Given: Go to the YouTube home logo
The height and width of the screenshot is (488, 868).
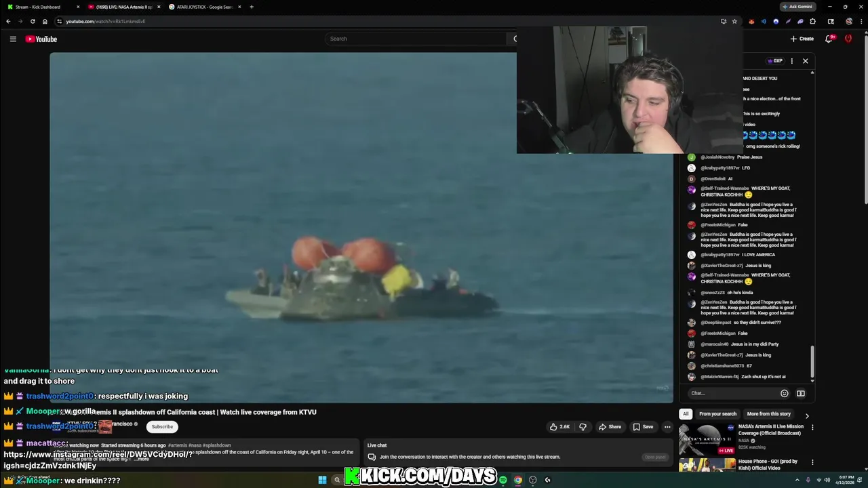Looking at the screenshot, I should (x=41, y=39).
